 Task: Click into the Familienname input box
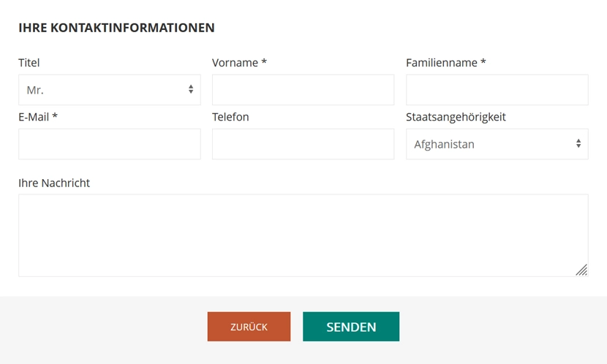click(497, 90)
